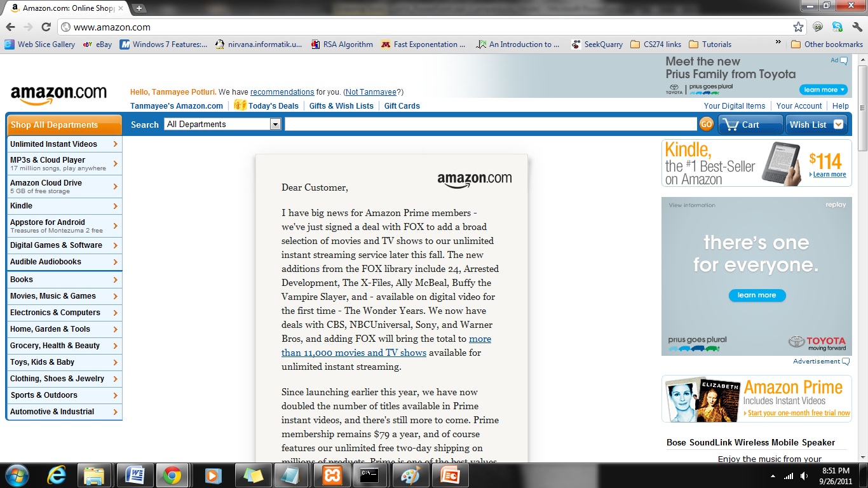Open the nirvana.informatik bookmark with penguin icon
The width and height of the screenshot is (868, 488).
(259, 44)
